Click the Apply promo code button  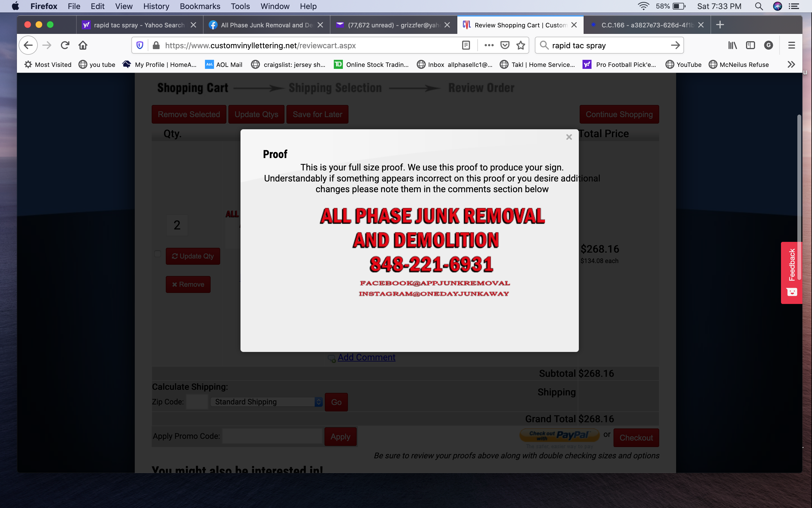340,436
